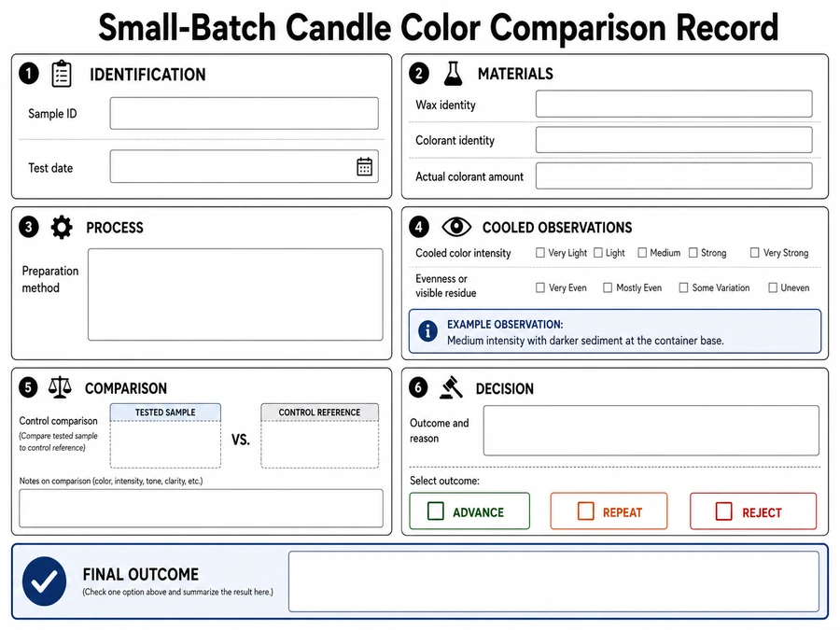Click the Colorant identity input field
Viewport: 840px width, 630px height.
[674, 140]
